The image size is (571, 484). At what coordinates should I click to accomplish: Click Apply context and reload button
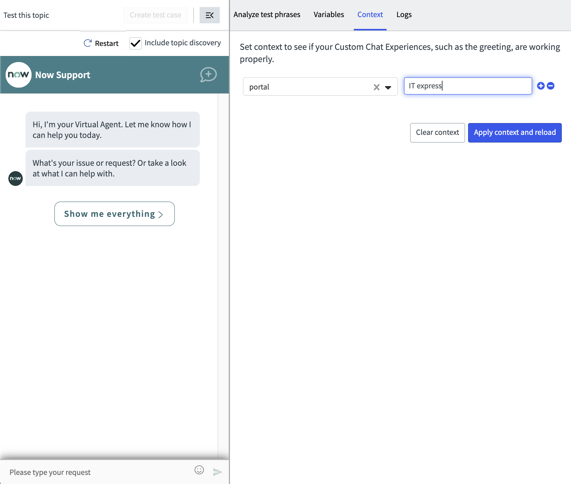click(x=515, y=133)
